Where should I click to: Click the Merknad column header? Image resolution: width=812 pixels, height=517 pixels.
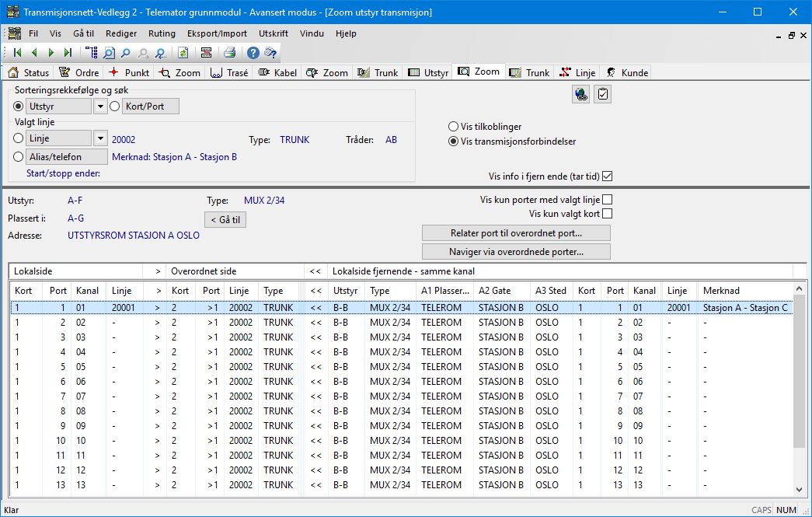(745, 291)
